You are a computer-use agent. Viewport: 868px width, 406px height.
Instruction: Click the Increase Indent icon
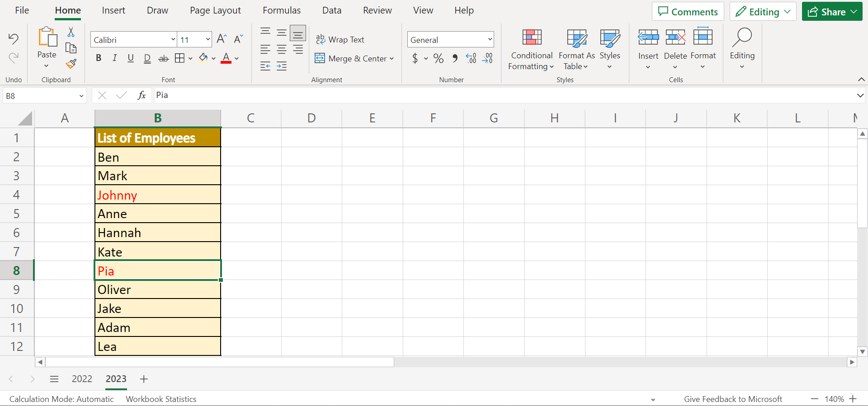click(282, 66)
